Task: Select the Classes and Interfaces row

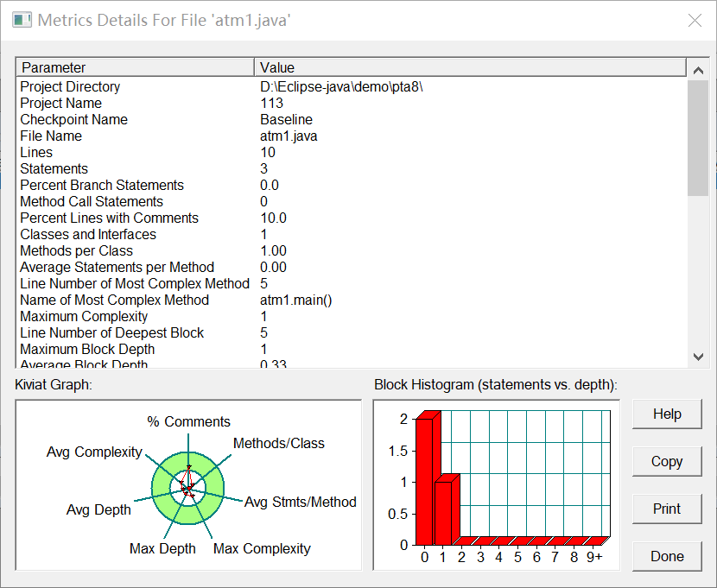Action: coord(352,235)
